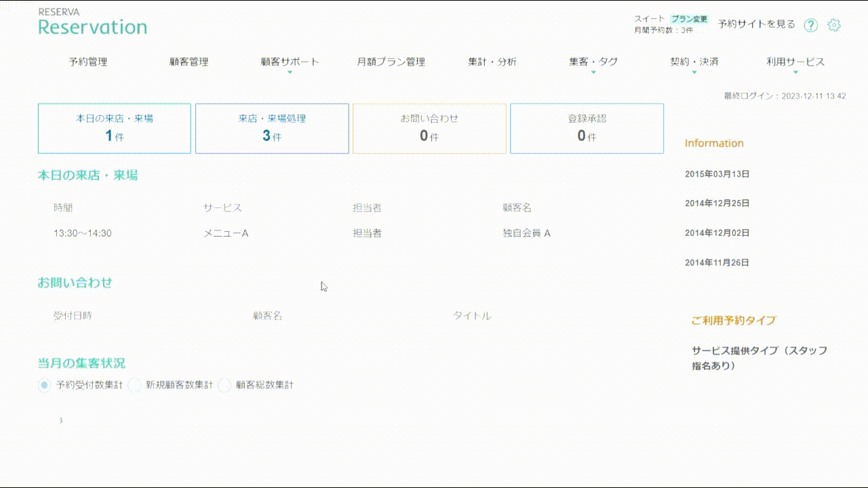The width and height of the screenshot is (868, 488).
Task: Open the 本日の来店・来場 summary card
Action: point(114,128)
